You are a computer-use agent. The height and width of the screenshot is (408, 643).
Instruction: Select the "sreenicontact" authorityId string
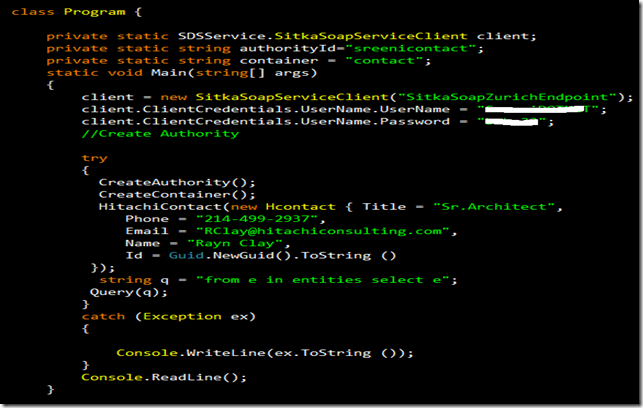[410, 48]
